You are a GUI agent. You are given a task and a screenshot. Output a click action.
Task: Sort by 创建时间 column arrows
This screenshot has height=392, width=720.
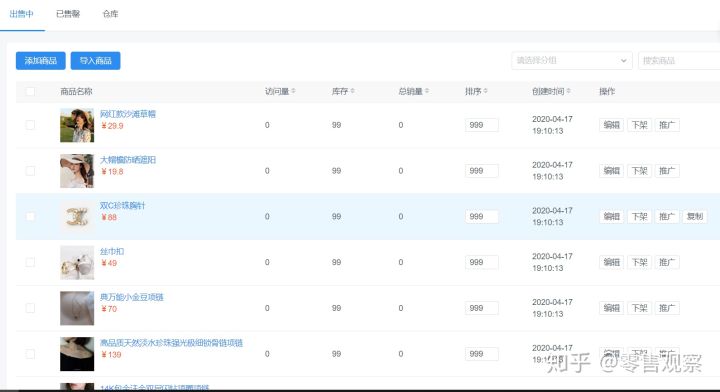[x=568, y=91]
